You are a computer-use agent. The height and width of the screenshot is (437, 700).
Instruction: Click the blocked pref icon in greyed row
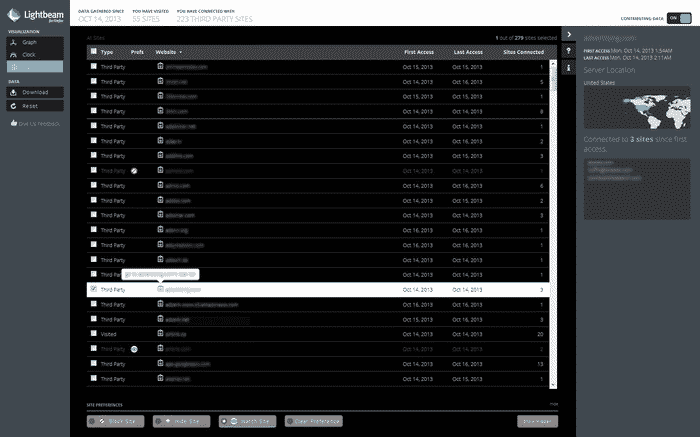133,170
